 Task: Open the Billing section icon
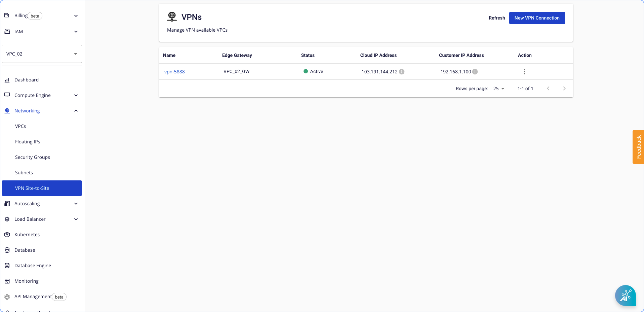click(x=7, y=15)
